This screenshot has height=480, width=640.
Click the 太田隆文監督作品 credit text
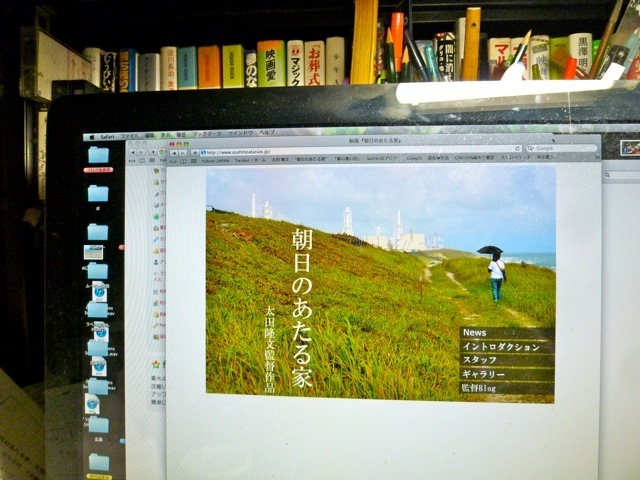point(269,349)
